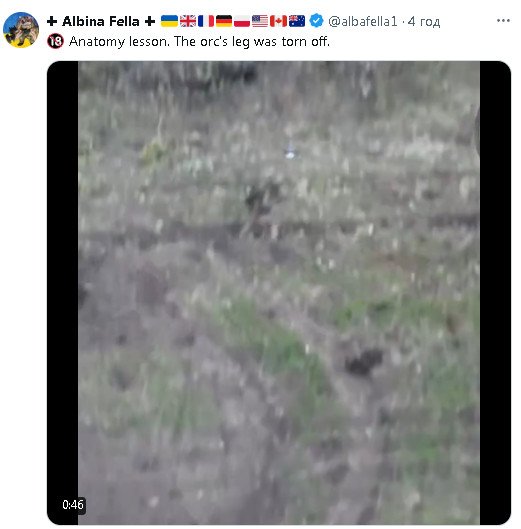Open the post's '4 год' timestamp
The image size is (521, 529).
(424, 22)
